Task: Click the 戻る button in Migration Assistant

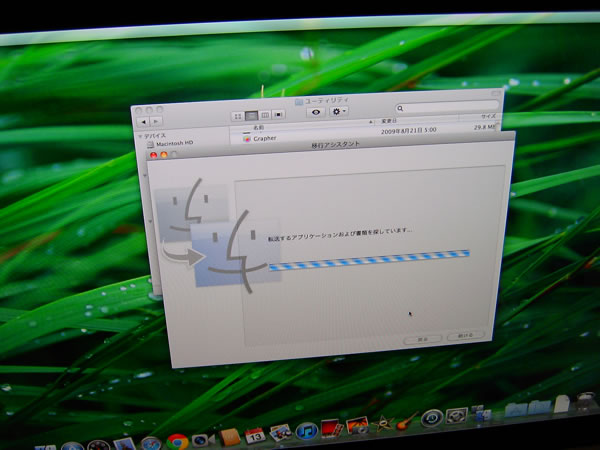Action: click(423, 339)
